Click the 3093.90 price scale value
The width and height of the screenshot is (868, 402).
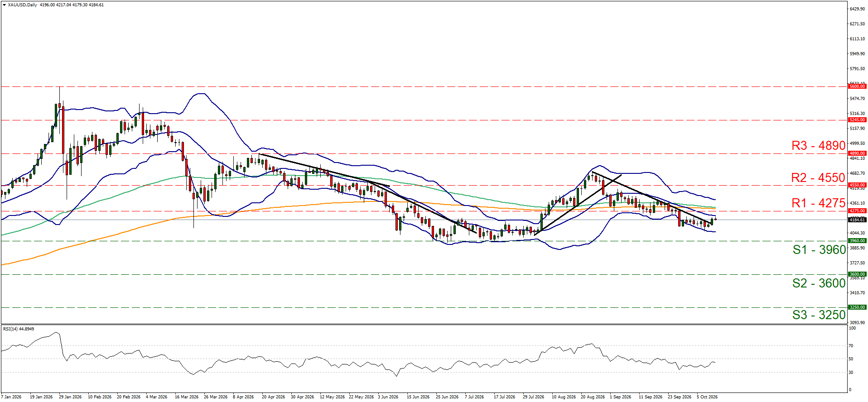[x=857, y=323]
